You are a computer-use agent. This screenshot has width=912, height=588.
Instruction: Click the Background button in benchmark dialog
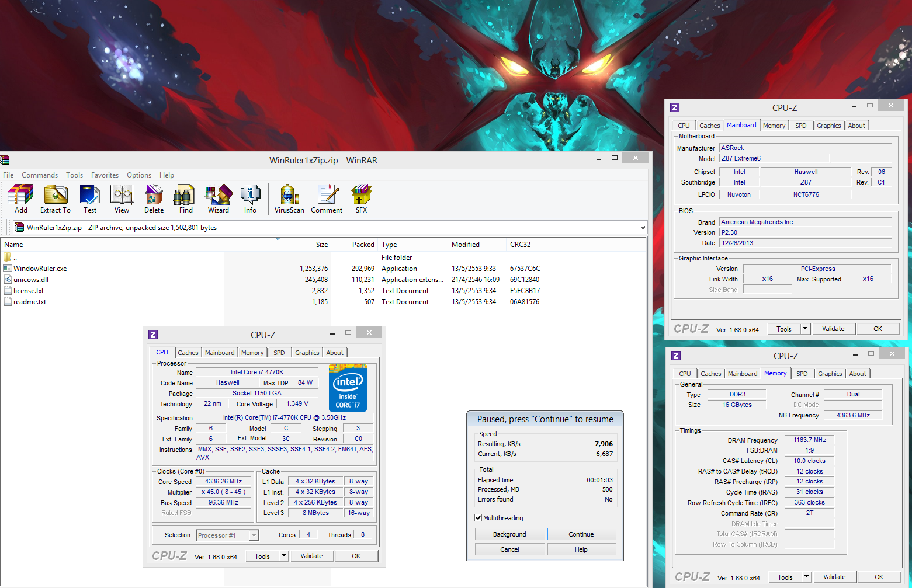point(509,534)
